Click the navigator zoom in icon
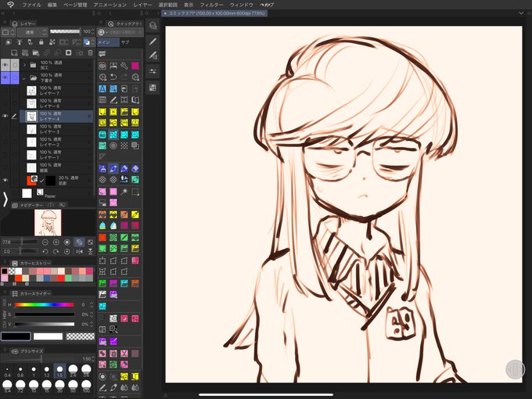The width and height of the screenshot is (532, 399). [x=56, y=243]
